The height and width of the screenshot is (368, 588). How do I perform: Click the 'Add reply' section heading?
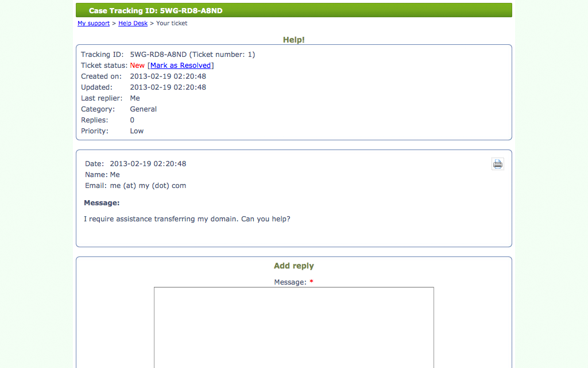[x=293, y=266]
